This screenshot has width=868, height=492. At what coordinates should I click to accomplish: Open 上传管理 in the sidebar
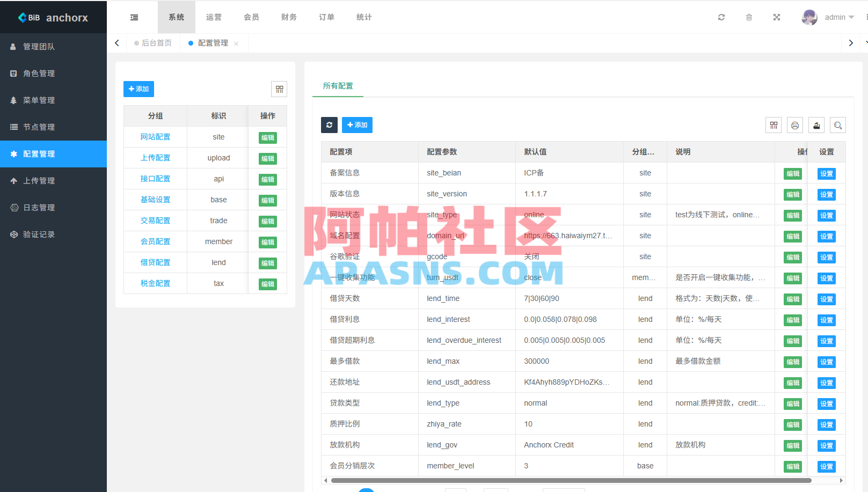coord(53,181)
